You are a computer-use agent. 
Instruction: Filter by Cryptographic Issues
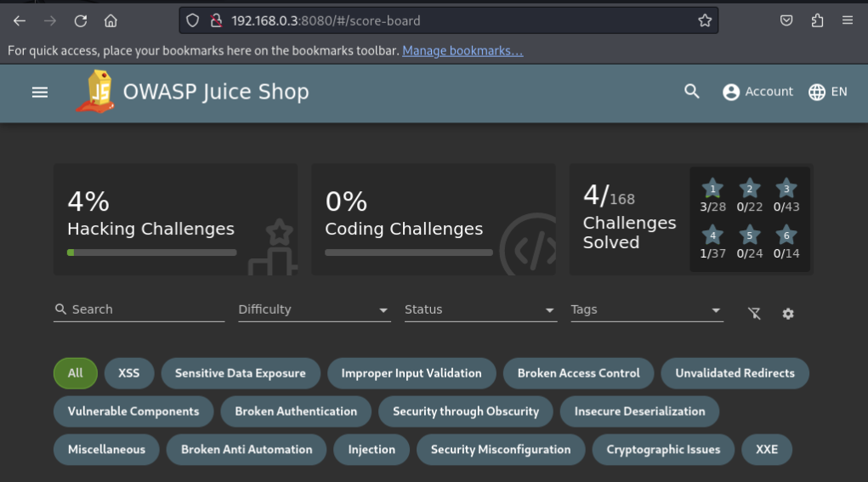[x=663, y=450]
